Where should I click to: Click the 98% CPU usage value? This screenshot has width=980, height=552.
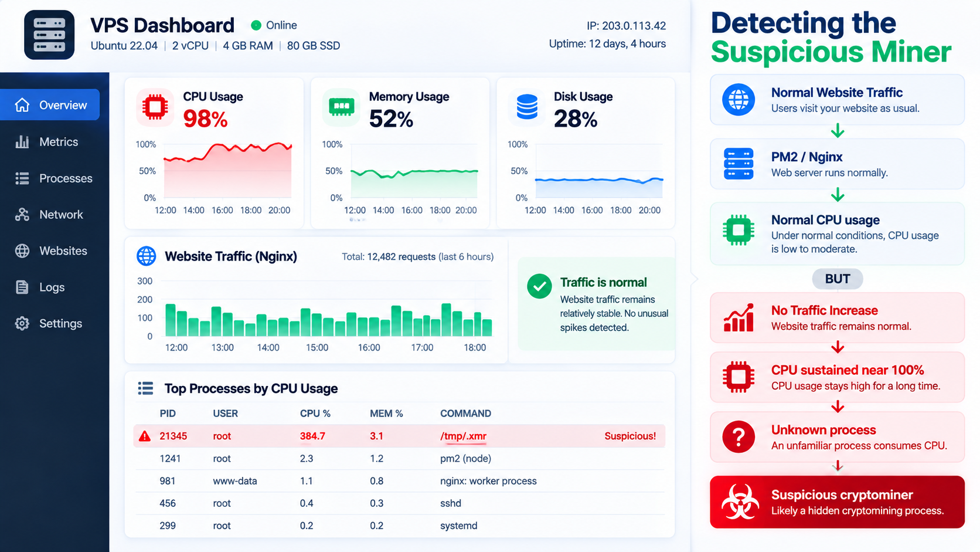tap(205, 119)
